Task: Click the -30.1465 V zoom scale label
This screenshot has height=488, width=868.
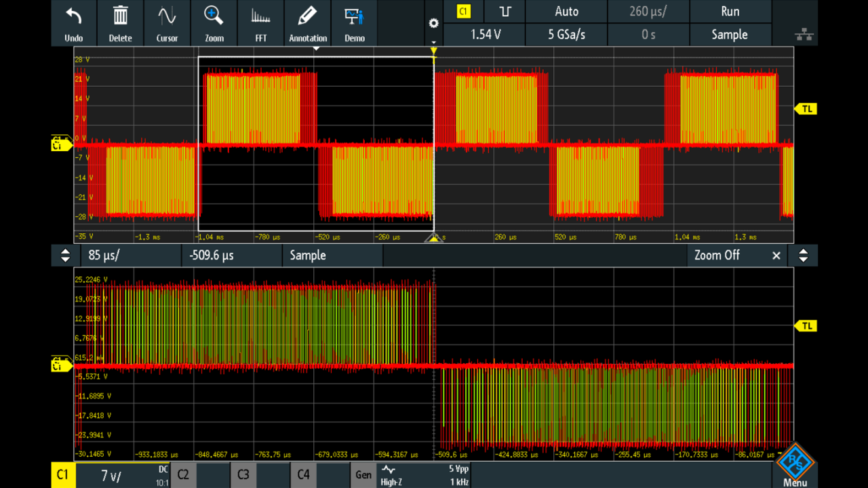Action: [92, 454]
